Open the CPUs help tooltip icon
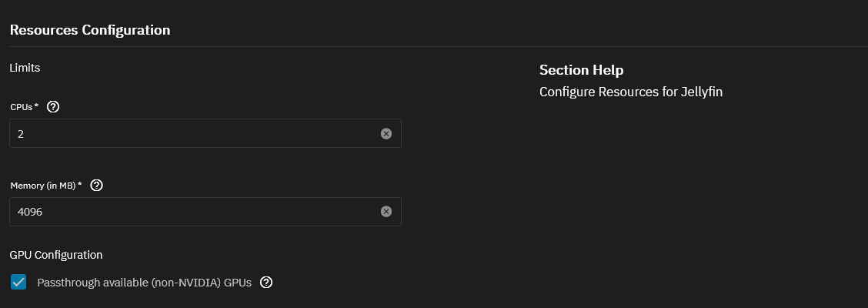The width and height of the screenshot is (868, 308). coord(53,107)
